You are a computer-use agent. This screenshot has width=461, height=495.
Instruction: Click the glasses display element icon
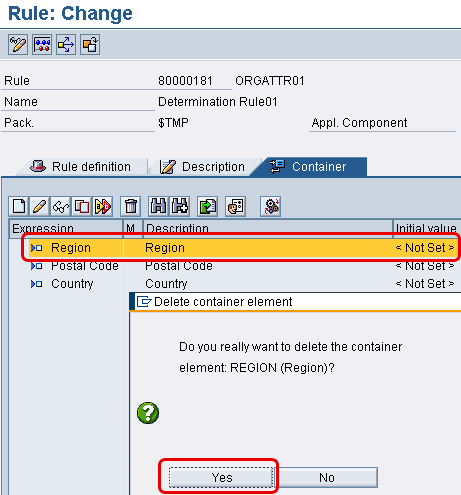[61, 206]
